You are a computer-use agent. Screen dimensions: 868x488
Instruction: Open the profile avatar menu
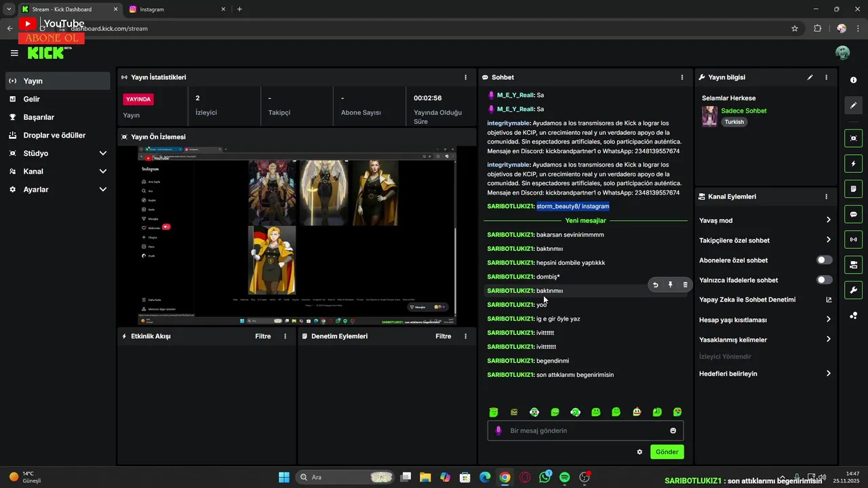[x=842, y=53]
